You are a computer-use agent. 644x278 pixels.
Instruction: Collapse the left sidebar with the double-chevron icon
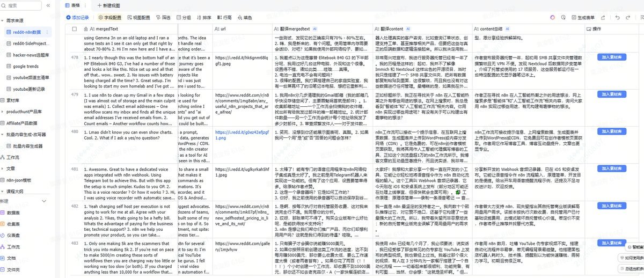tap(48, 5)
